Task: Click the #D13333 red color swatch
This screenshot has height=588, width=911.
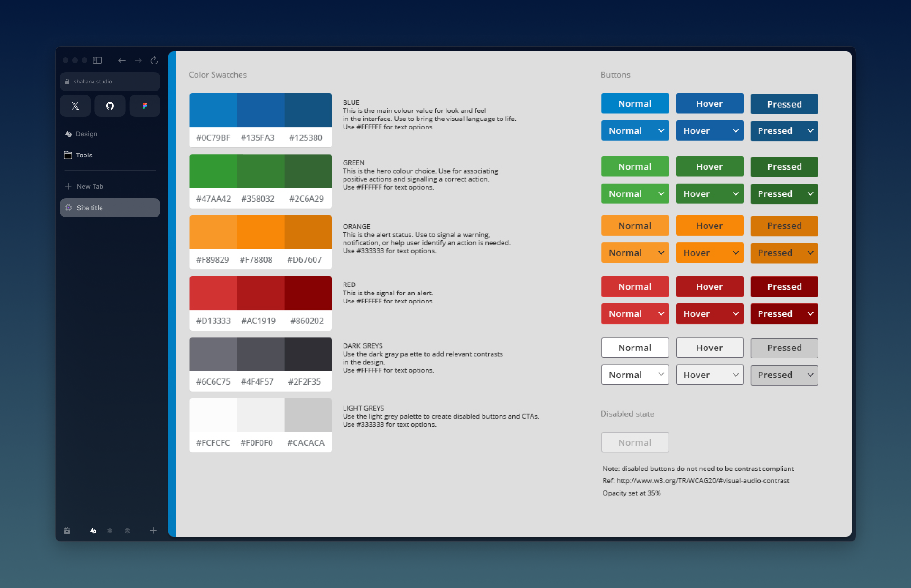Action: click(x=213, y=293)
